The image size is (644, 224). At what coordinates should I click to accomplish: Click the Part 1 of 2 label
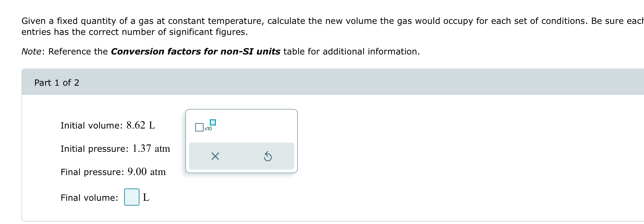[56, 82]
